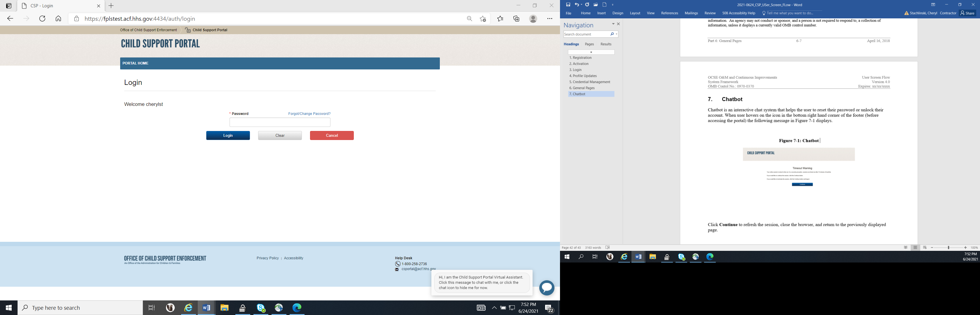Image resolution: width=980 pixels, height=315 pixels.
Task: Open search options dropdown in Navigation pane
Action: point(616,34)
